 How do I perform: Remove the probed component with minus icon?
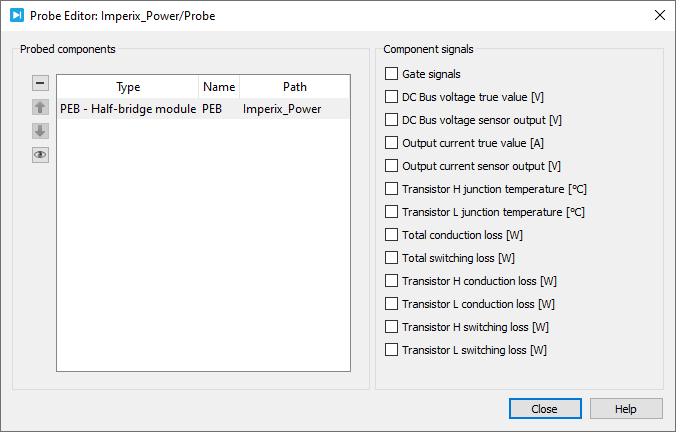[x=40, y=83]
